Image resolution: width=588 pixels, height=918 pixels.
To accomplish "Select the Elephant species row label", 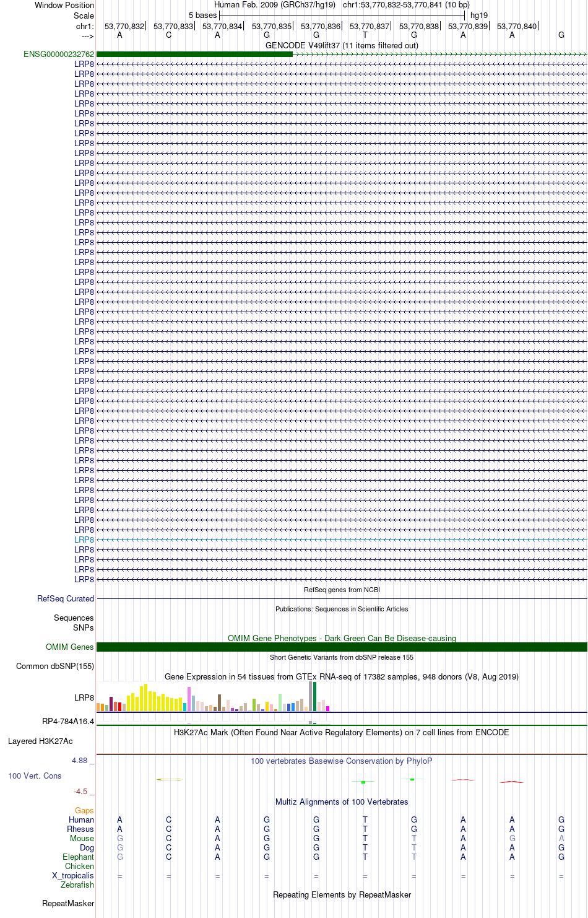I will pyautogui.click(x=79, y=857).
